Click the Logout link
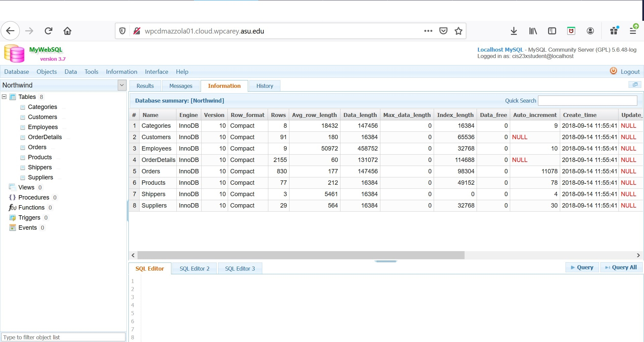This screenshot has height=342, width=644. (x=630, y=72)
